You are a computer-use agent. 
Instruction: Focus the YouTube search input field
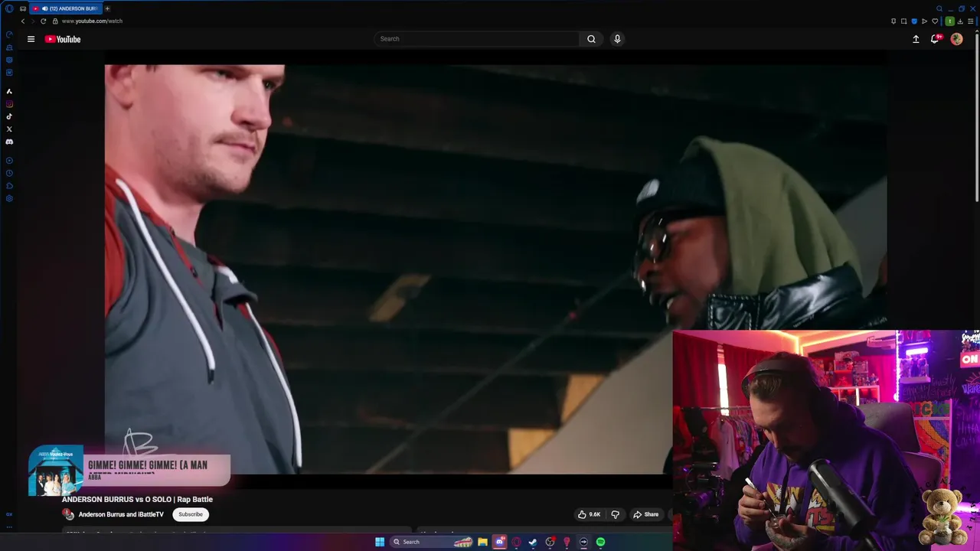tap(477, 39)
